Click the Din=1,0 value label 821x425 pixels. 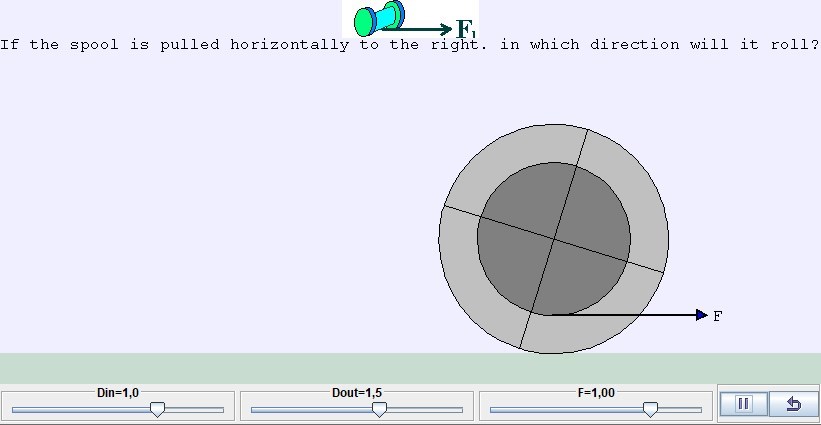pos(118,393)
